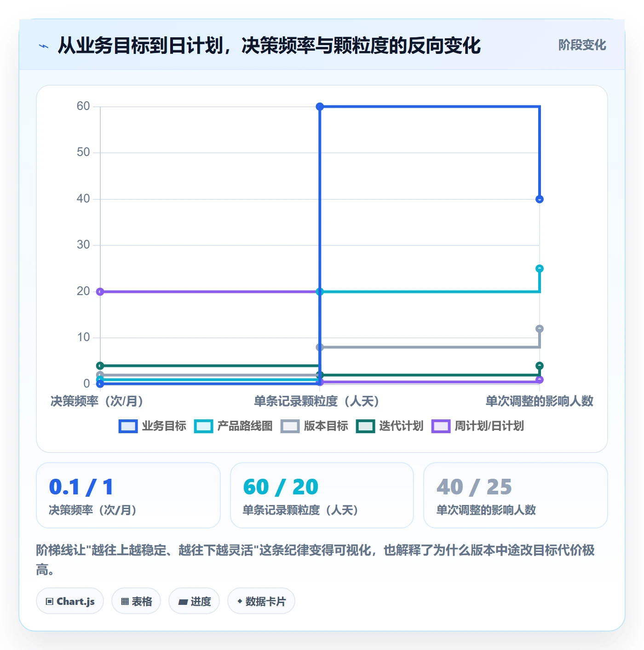Viewport: 644px width, 650px height.
Task: Toggle the 迭代计划 legend swatch
Action: click(365, 426)
